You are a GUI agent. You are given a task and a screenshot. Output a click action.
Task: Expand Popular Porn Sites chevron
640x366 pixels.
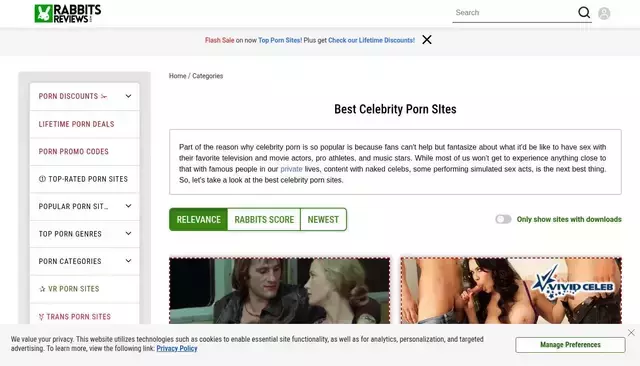pyautogui.click(x=128, y=206)
